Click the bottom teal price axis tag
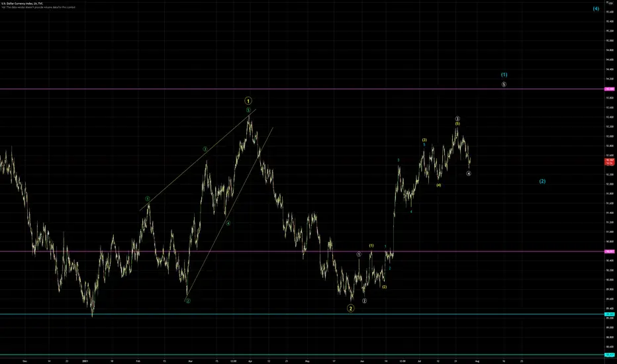The width and height of the screenshot is (617, 364). [x=610, y=355]
